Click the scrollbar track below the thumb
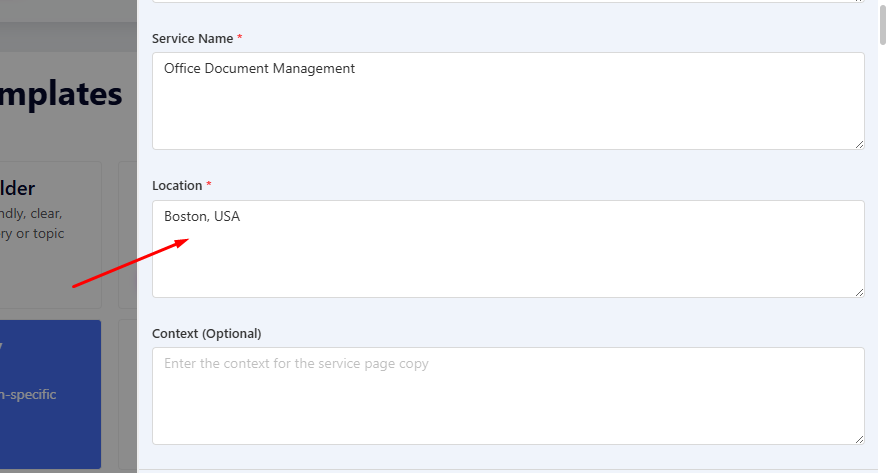Image resolution: width=887 pixels, height=473 pixels. [x=882, y=250]
